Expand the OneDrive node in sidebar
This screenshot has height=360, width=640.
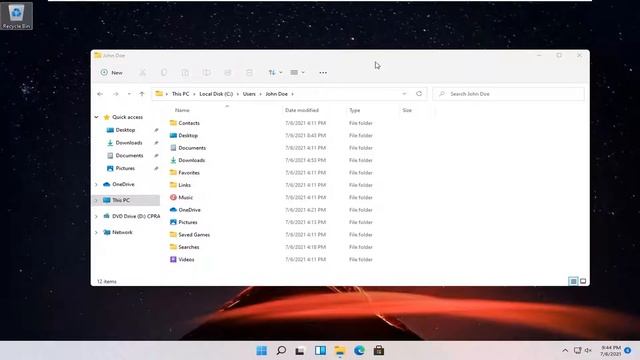96,184
